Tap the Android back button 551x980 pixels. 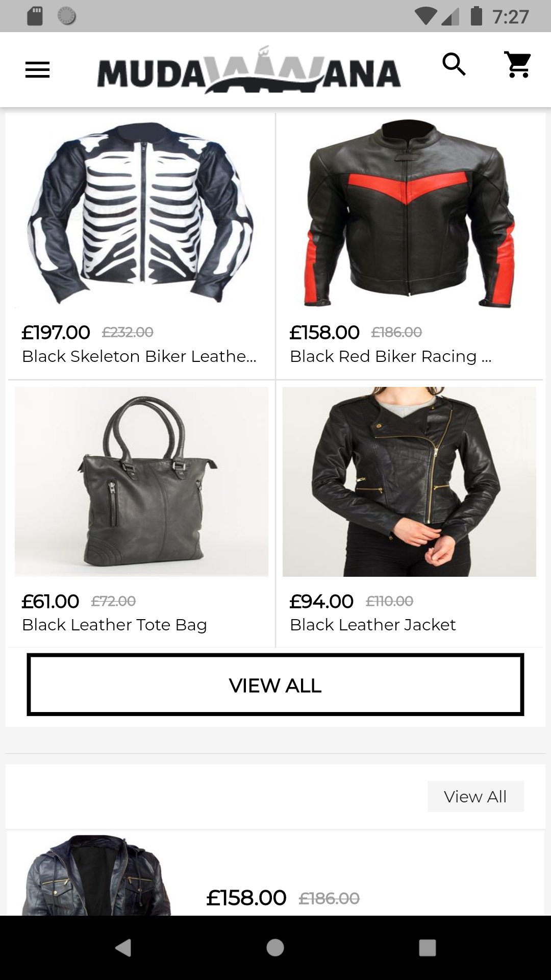(x=123, y=947)
